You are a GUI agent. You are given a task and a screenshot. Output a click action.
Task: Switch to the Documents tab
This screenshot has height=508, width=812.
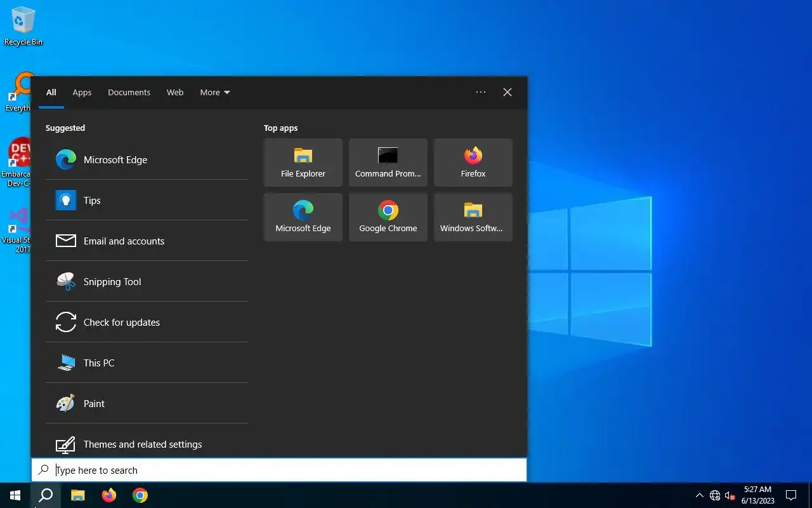(x=129, y=92)
